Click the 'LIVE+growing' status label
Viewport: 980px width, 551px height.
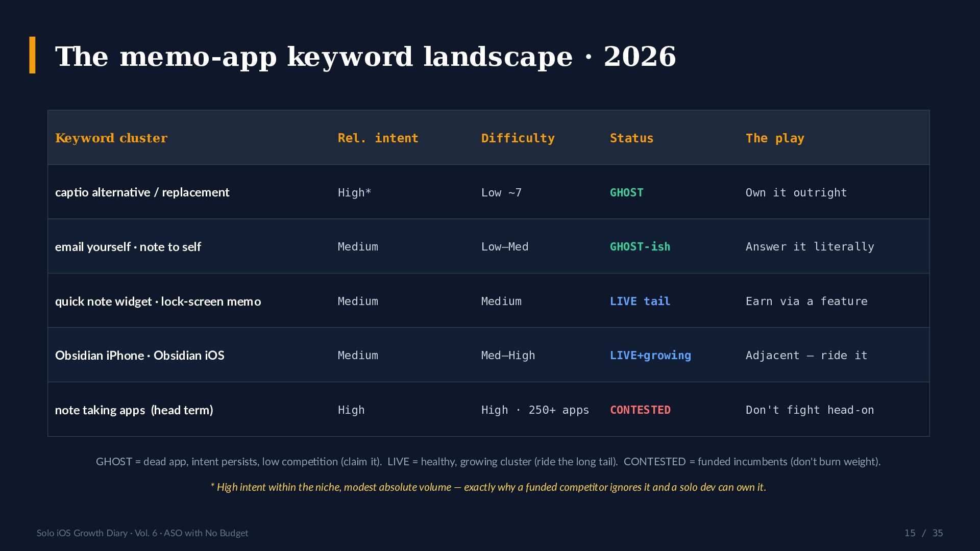[x=650, y=356]
